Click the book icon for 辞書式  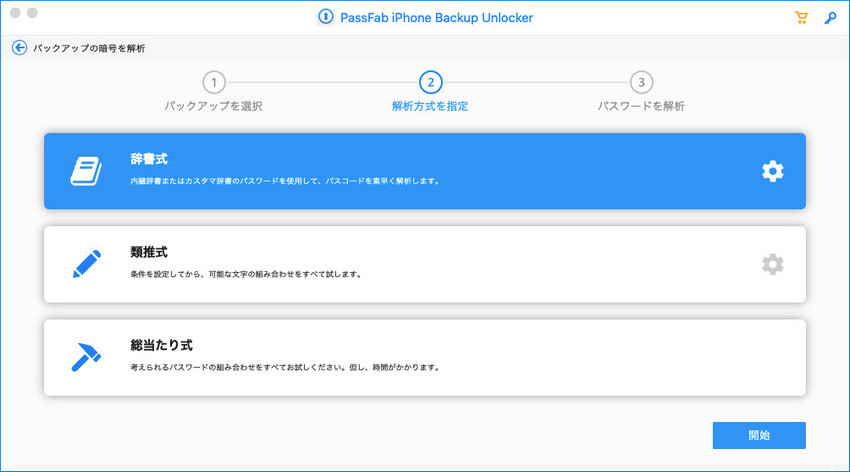pos(86,171)
